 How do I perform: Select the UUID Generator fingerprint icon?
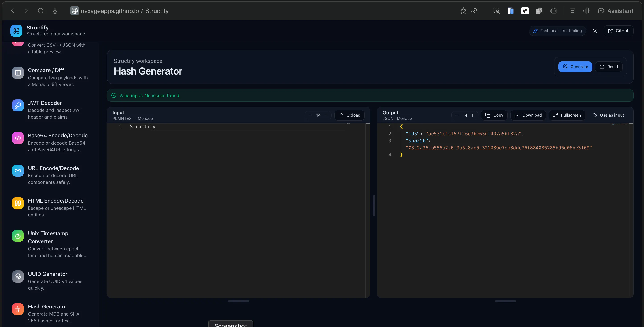click(x=18, y=277)
